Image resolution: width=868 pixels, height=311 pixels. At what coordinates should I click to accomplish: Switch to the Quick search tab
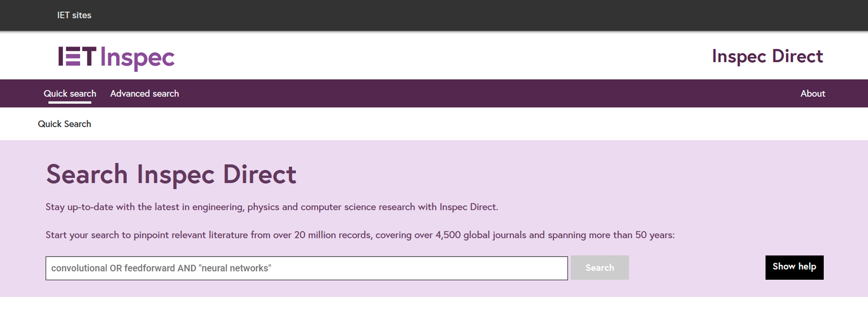point(70,94)
